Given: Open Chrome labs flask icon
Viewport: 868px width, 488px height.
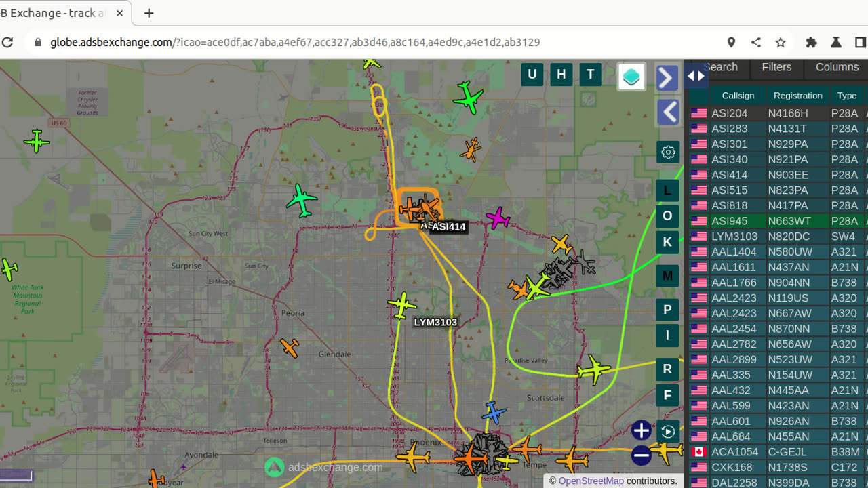Looking at the screenshot, I should click(835, 42).
